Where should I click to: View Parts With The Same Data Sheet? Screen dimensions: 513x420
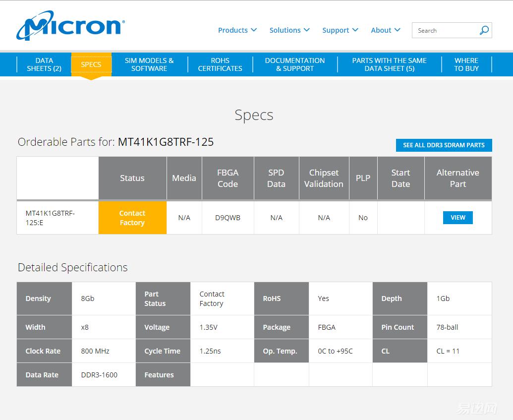click(389, 64)
